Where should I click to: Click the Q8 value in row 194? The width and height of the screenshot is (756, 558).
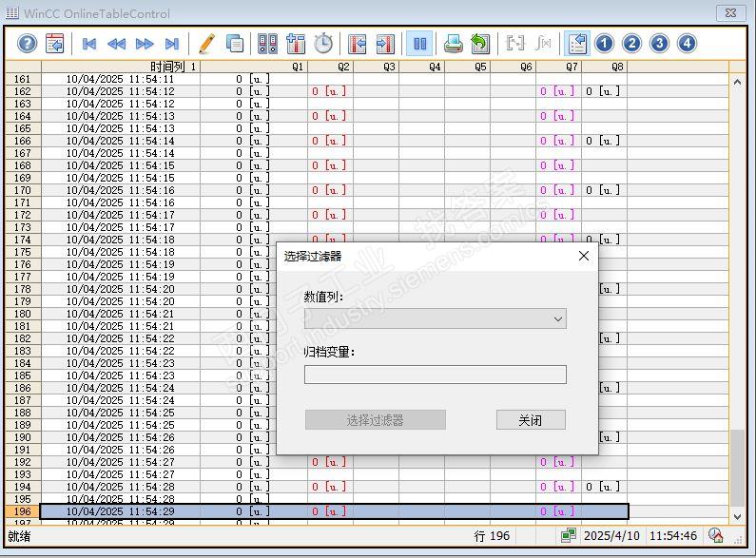click(x=605, y=487)
